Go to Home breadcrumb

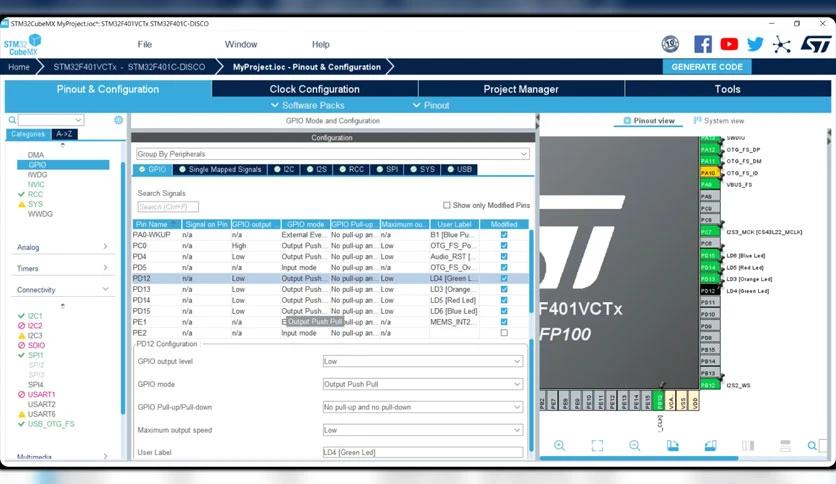coord(19,67)
